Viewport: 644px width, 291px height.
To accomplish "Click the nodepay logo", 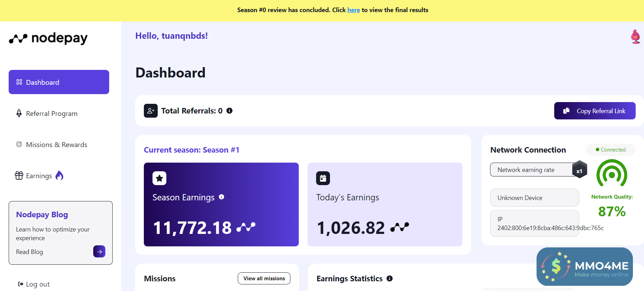I will point(48,38).
